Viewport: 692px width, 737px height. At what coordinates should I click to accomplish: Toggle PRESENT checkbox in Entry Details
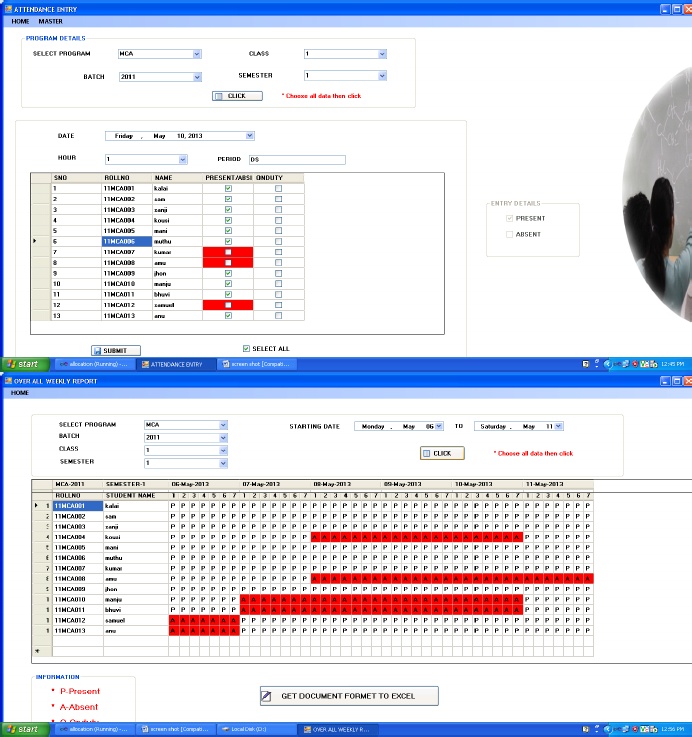[509, 218]
